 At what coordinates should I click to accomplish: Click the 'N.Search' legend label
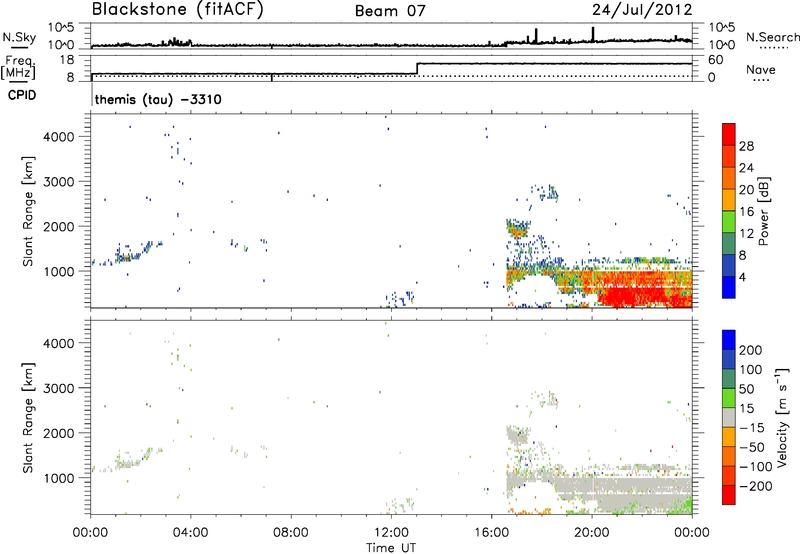(x=773, y=37)
